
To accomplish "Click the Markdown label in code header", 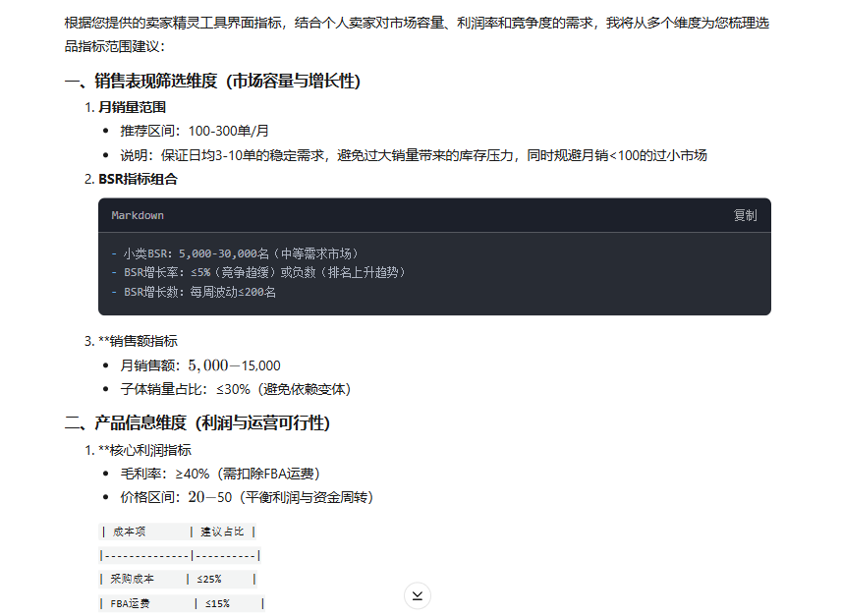I will 138,215.
